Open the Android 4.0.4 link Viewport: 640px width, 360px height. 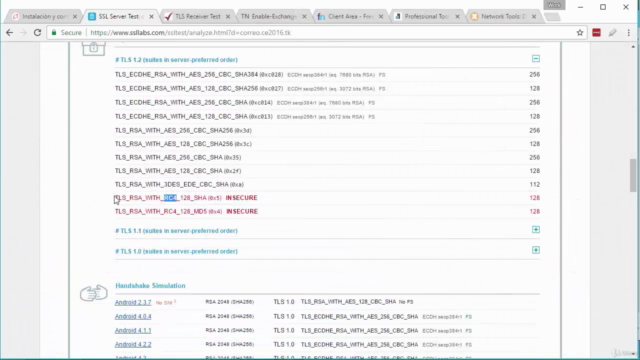tap(133, 316)
